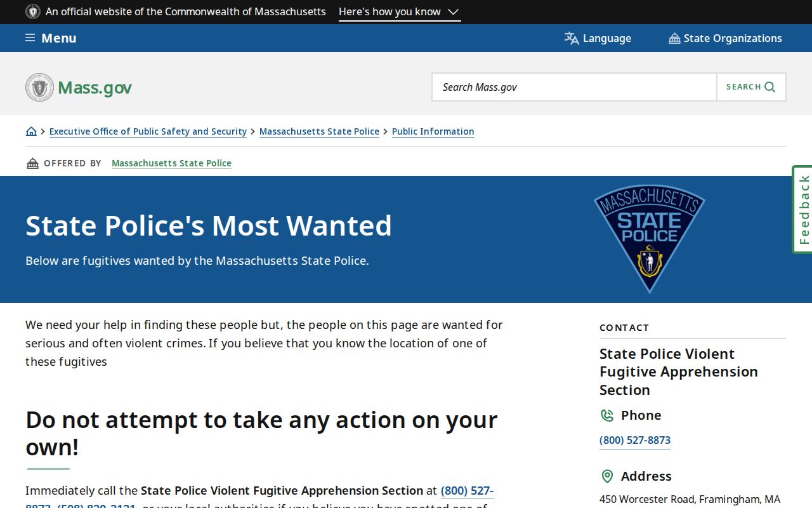Click the Address map pin icon
Screen dimensions: 812x508
tap(607, 476)
